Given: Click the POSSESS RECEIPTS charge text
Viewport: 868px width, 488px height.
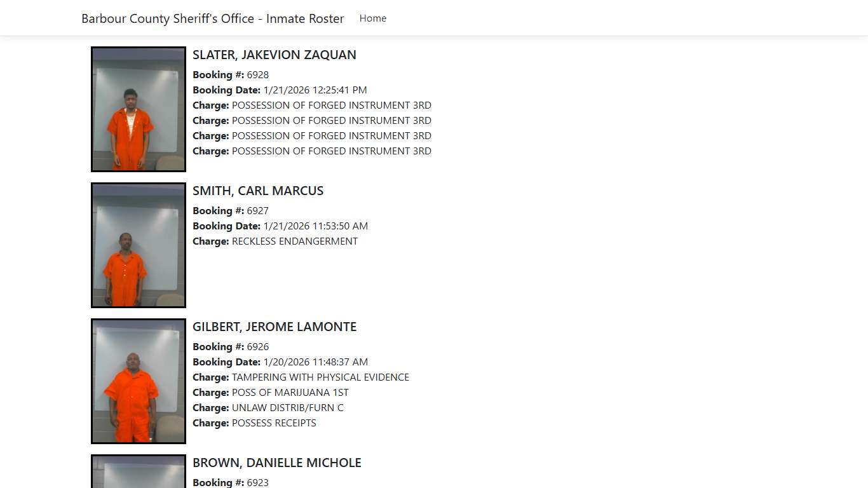Looking at the screenshot, I should coord(273,423).
